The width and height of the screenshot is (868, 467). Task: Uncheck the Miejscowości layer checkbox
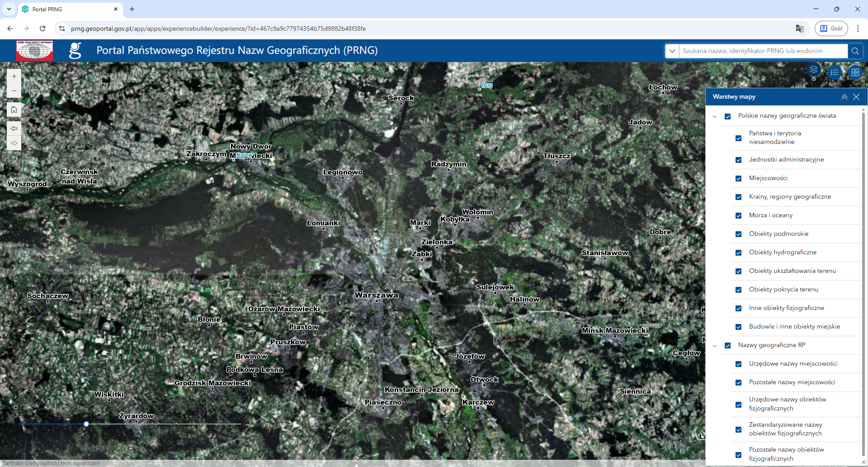(739, 178)
